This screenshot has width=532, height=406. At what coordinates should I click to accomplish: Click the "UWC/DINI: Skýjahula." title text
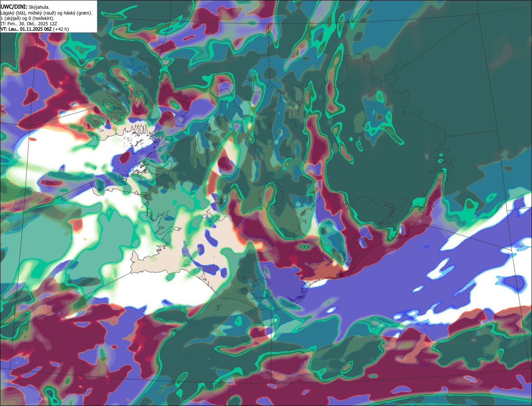tap(25, 7)
